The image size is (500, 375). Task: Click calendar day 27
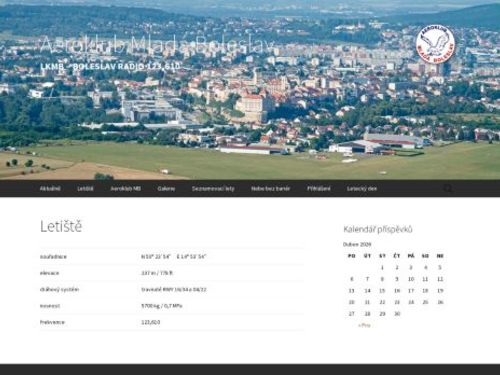(x=351, y=314)
